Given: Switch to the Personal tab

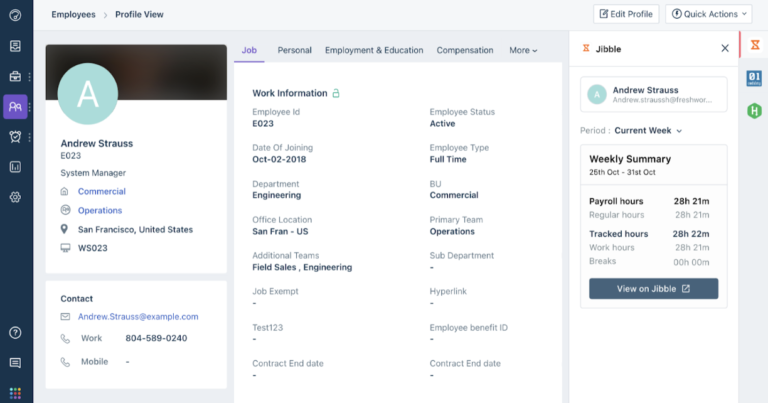Looking at the screenshot, I should 294,50.
